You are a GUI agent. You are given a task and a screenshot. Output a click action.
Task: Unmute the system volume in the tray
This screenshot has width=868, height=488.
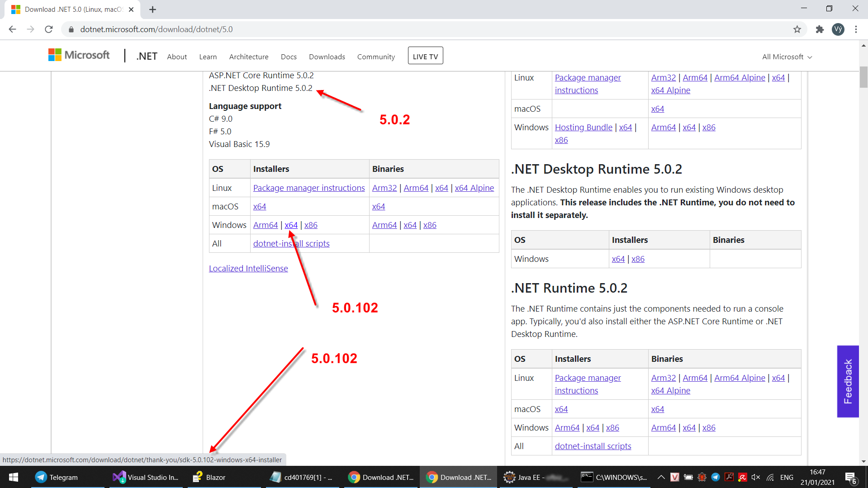(x=756, y=477)
